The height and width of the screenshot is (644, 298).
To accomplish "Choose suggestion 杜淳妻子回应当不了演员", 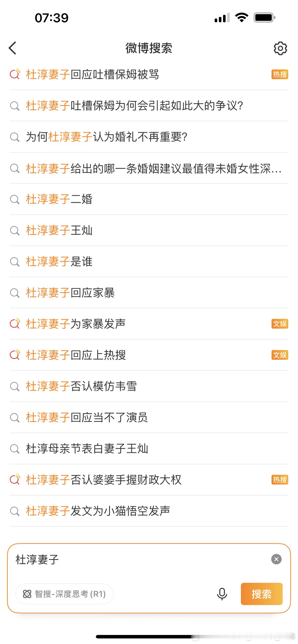I will 149,418.
